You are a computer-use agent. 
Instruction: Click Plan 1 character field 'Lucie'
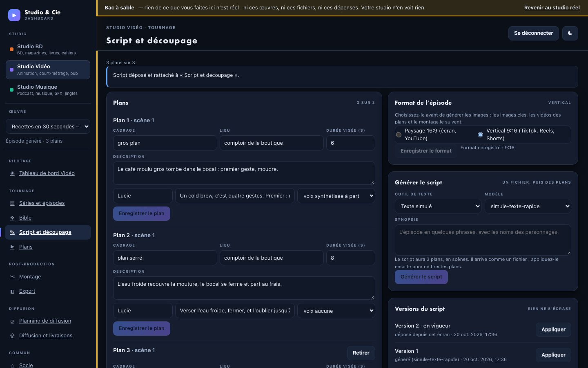(143, 196)
